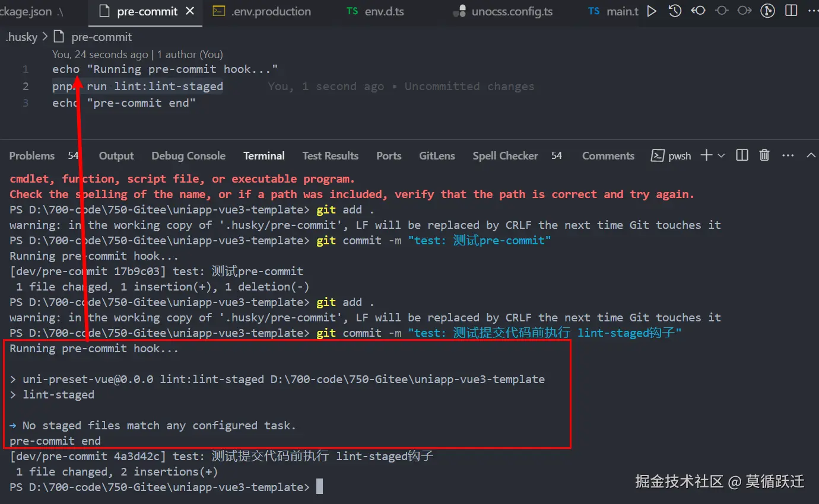Click the 'pnpm run lint:lint-staged' code line
The image size is (819, 504).
[x=138, y=87]
